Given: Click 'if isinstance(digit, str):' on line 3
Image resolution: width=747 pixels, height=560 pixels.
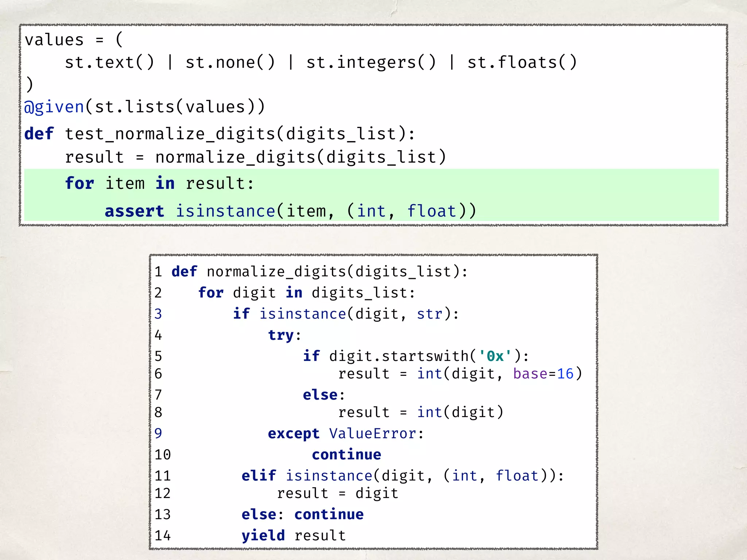Looking at the screenshot, I should (x=346, y=314).
